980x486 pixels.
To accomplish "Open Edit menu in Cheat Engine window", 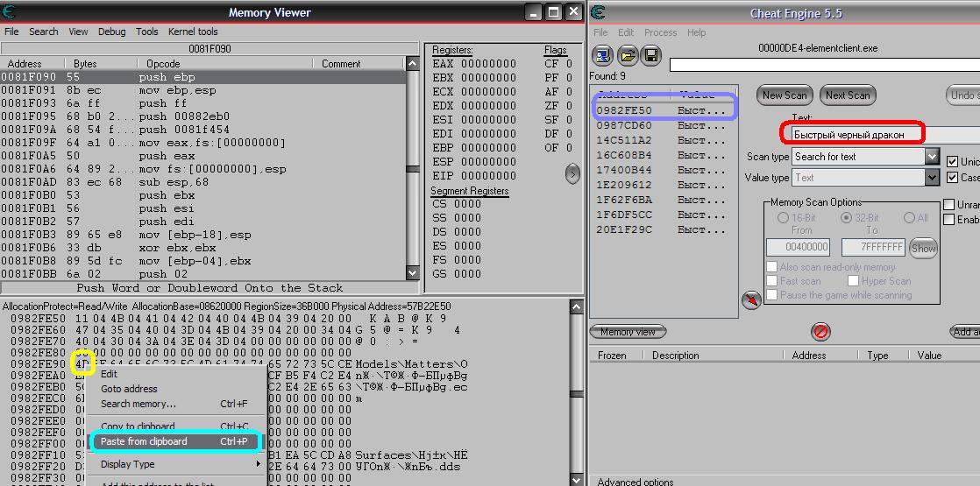I will (x=626, y=32).
